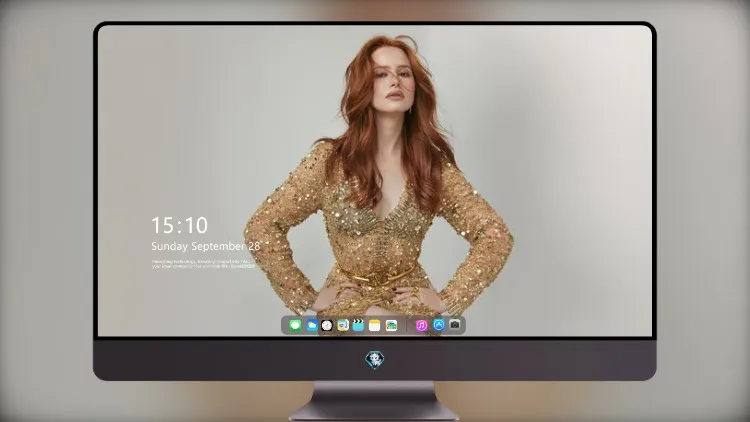The width and height of the screenshot is (750, 422).
Task: Open the blue App Store icon
Action: coord(439,325)
